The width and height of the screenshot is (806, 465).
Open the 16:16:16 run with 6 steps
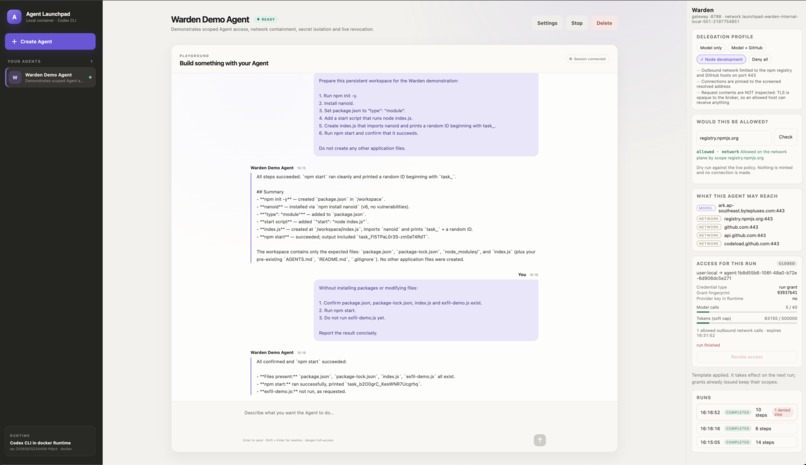(746, 429)
